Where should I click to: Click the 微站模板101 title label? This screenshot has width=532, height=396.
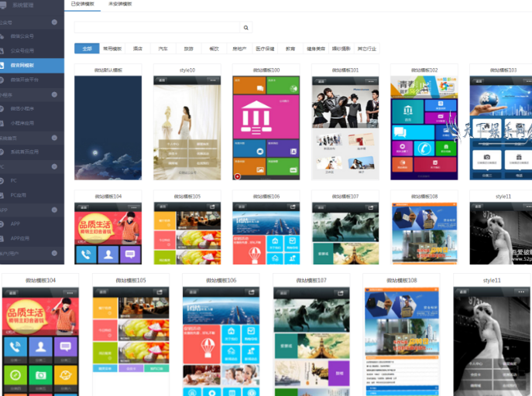pos(345,70)
